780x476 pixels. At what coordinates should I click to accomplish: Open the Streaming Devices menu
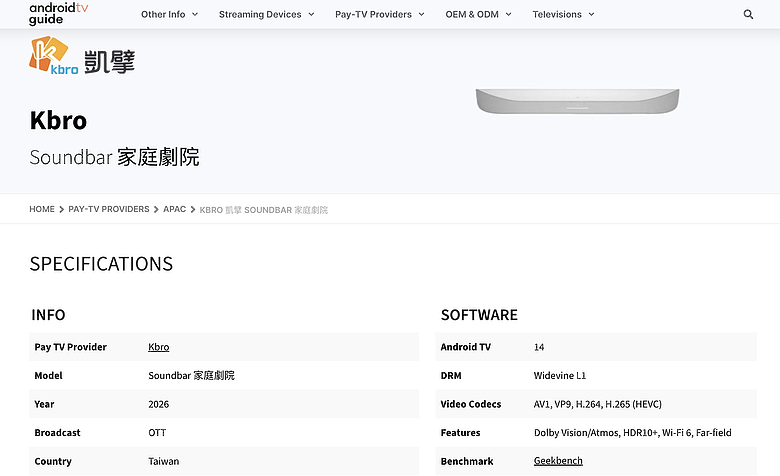click(260, 14)
